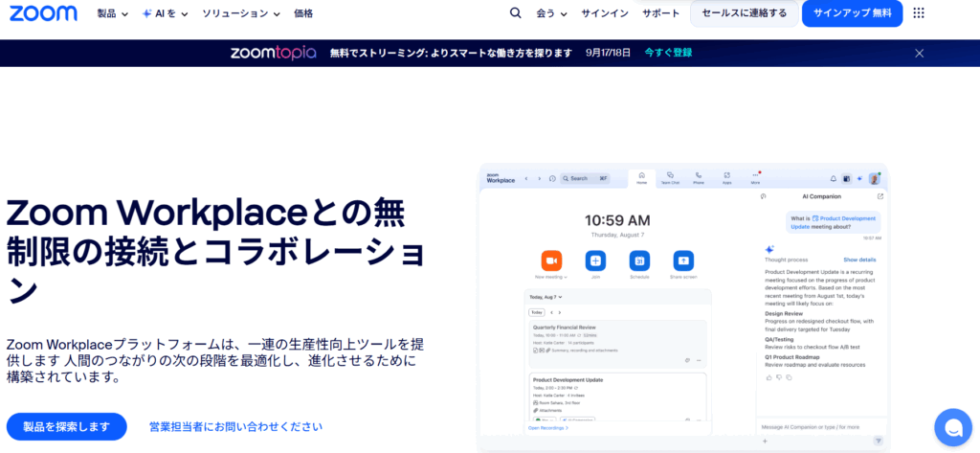Click the notification bell in Workplace preview
Image resolution: width=980 pixels, height=453 pixels.
[833, 178]
